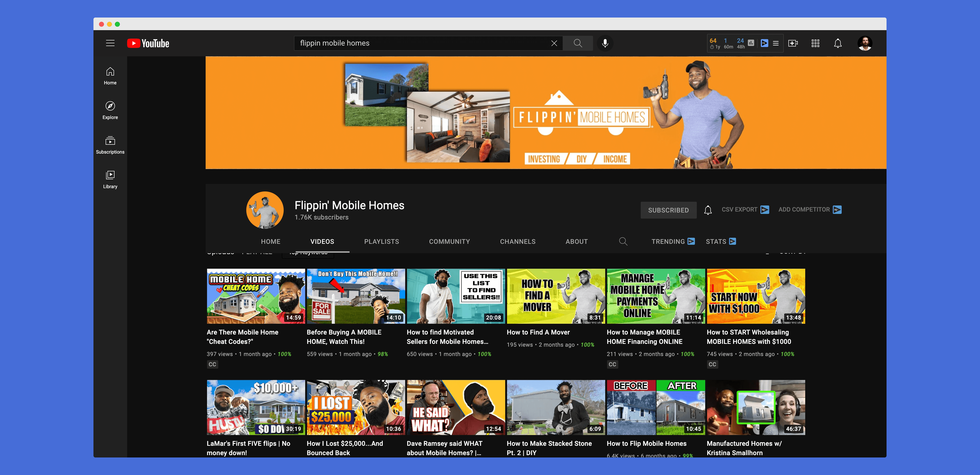Open Library in the sidebar

click(110, 180)
